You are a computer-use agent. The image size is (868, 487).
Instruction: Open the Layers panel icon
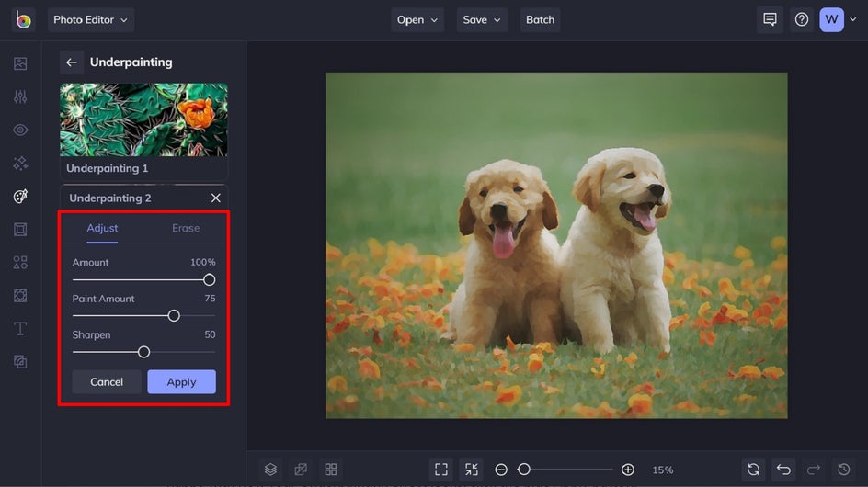coord(270,470)
